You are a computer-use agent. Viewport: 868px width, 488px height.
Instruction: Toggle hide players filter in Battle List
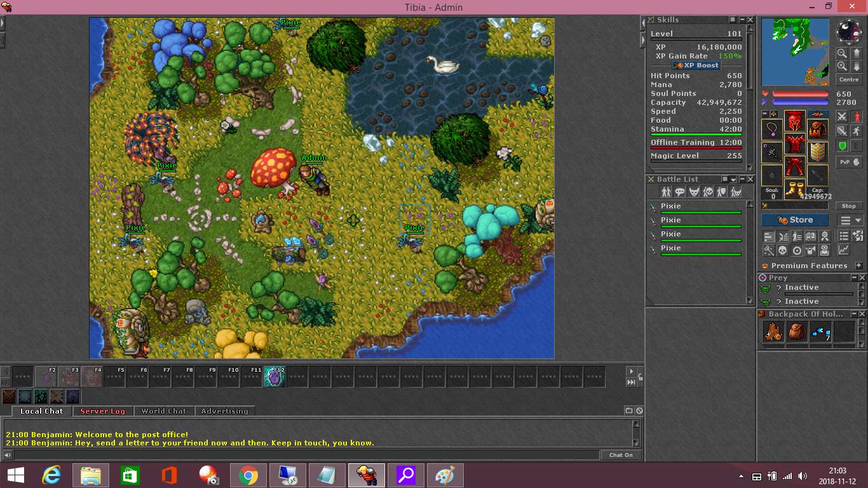[665, 191]
